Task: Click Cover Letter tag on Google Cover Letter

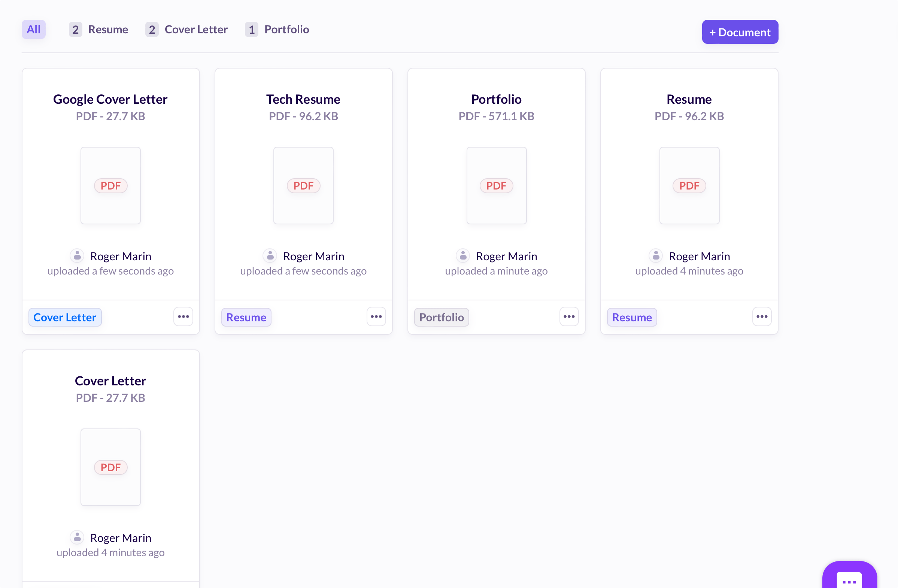Action: click(x=65, y=317)
